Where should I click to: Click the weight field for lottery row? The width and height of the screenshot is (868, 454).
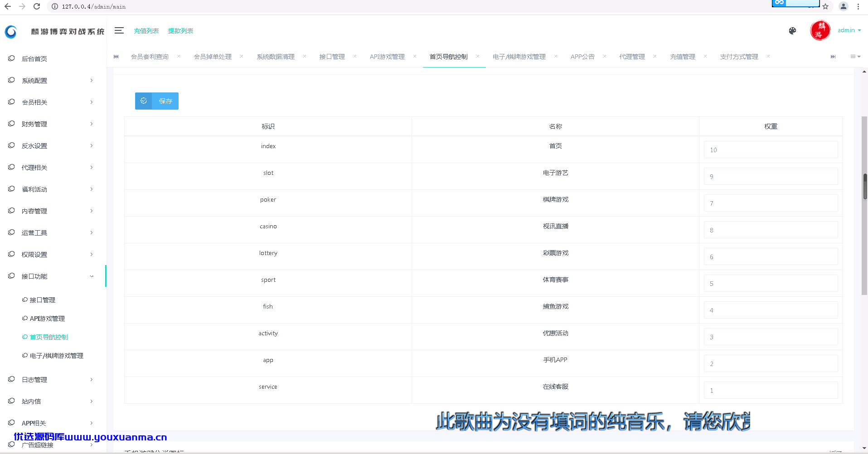click(x=771, y=256)
